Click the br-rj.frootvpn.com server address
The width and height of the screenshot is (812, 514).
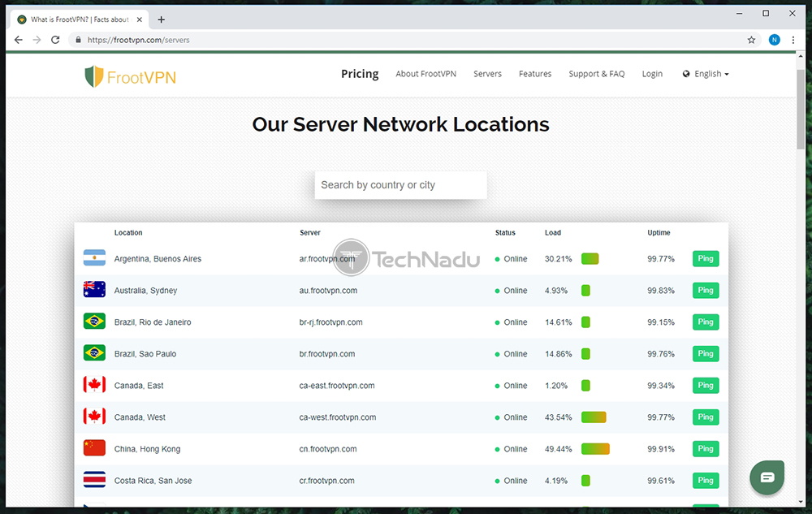(x=331, y=322)
